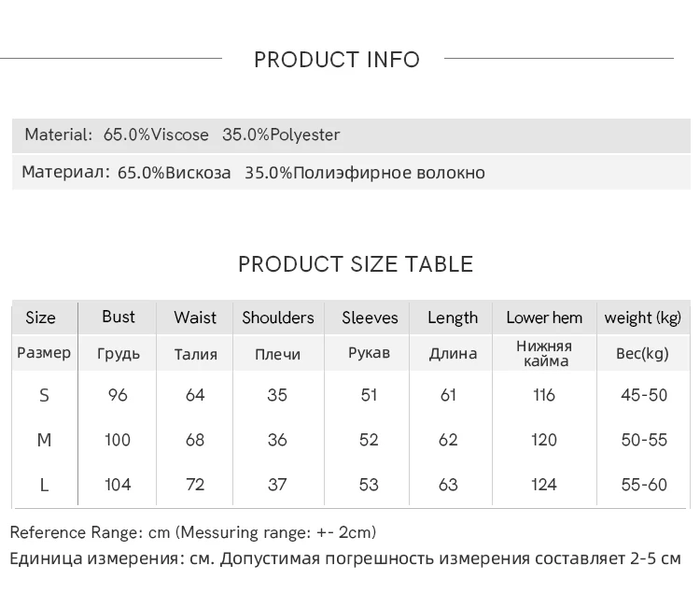The width and height of the screenshot is (700, 593).
Task: Click the Length column header
Action: [453, 318]
